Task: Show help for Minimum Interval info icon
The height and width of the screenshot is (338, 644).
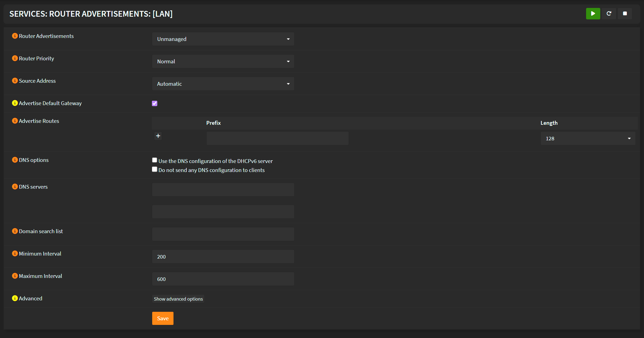Action: coord(15,254)
